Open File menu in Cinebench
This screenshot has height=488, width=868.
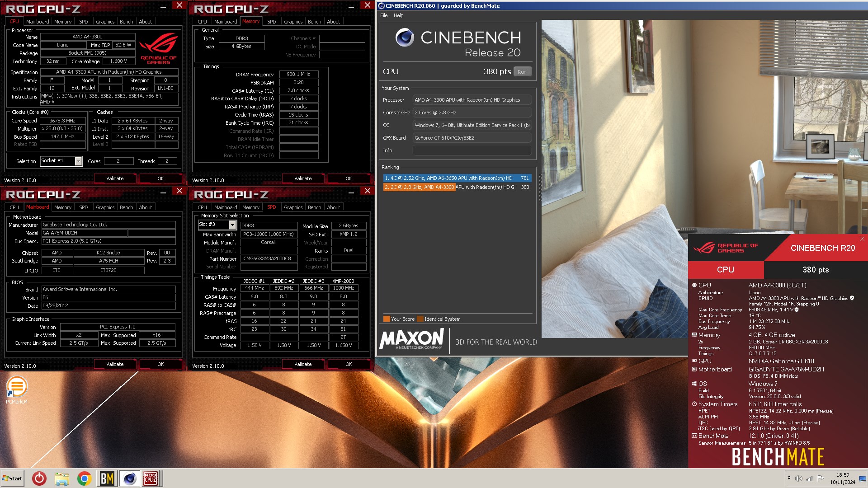(x=384, y=15)
